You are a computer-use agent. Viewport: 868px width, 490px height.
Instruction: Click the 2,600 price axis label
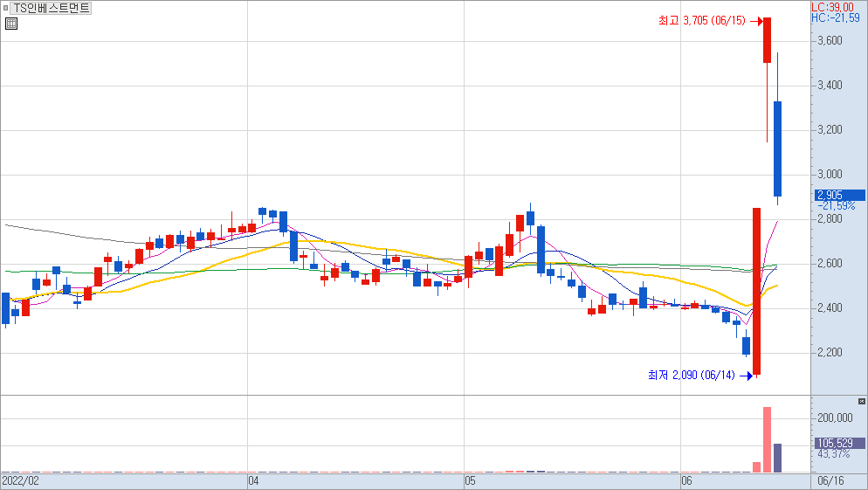pyautogui.click(x=830, y=264)
